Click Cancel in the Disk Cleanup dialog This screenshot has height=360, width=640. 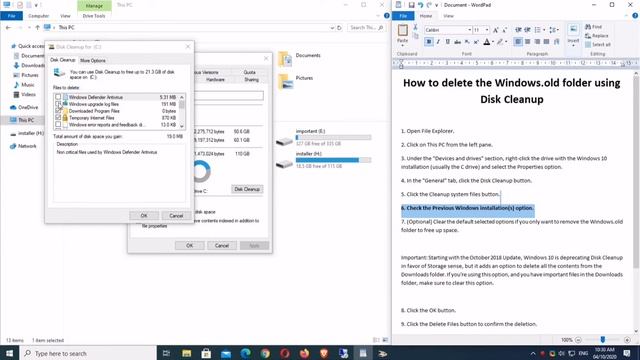tap(176, 216)
